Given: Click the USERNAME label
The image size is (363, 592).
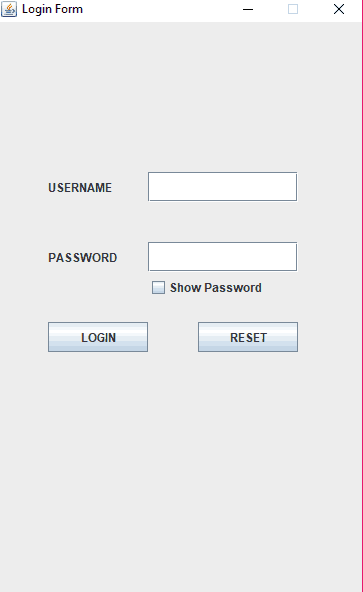Looking at the screenshot, I should pyautogui.click(x=80, y=188).
